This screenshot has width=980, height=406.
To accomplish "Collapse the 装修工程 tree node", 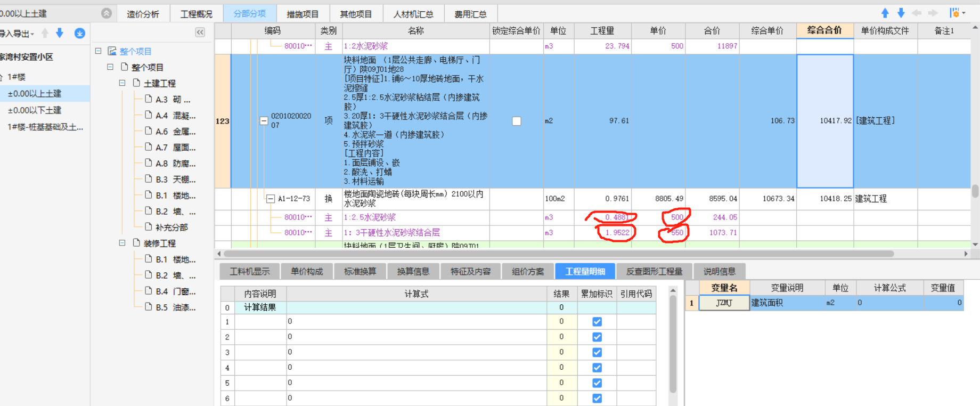I will pyautogui.click(x=122, y=243).
